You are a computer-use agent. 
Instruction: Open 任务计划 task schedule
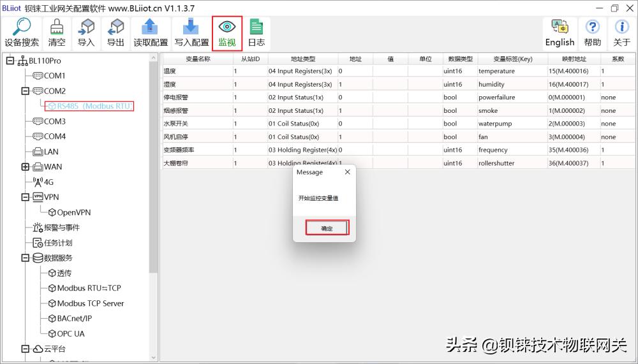click(x=52, y=243)
